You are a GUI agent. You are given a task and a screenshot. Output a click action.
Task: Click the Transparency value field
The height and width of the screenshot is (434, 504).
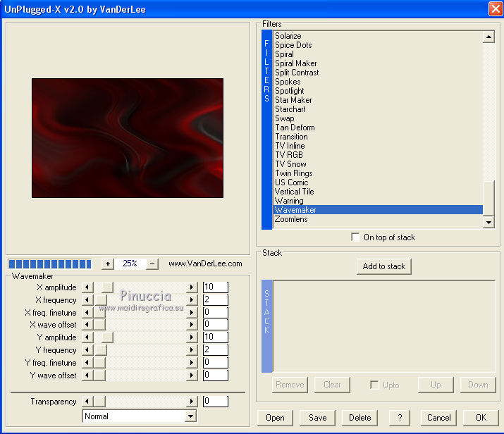coord(216,401)
